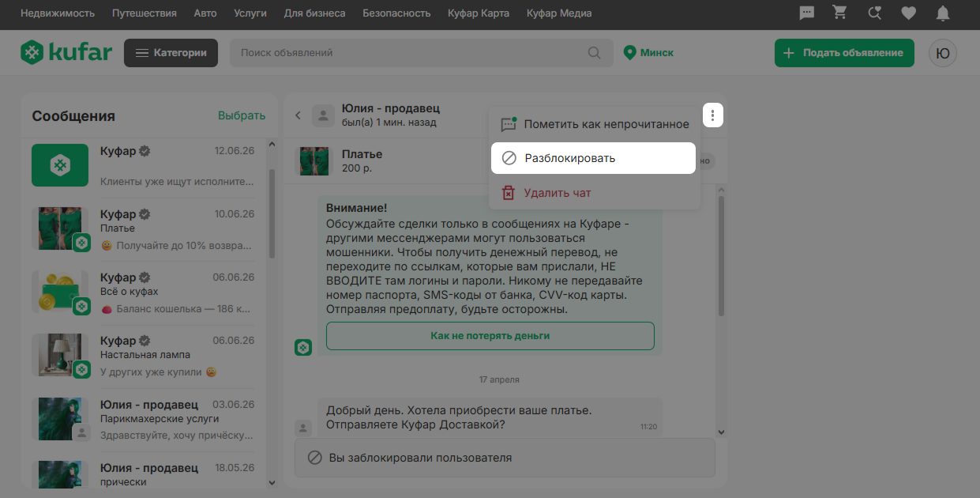Open Kufar Платье chat dated 10.06.26

pyautogui.click(x=150, y=229)
